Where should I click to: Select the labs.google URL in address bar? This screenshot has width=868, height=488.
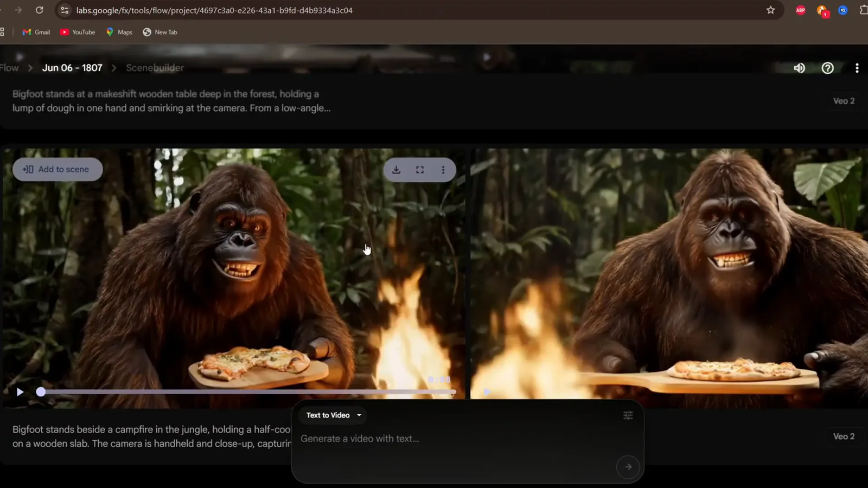point(214,10)
